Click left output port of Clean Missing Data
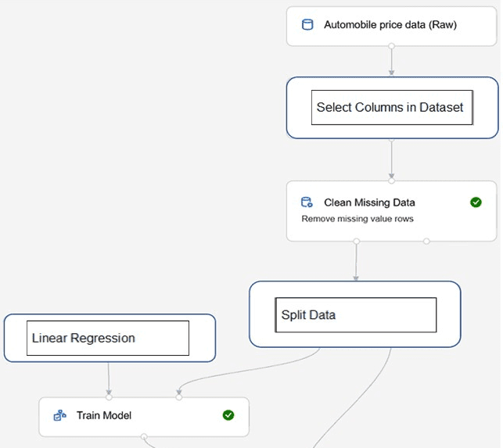Image resolution: width=503 pixels, height=448 pixels. [357, 241]
